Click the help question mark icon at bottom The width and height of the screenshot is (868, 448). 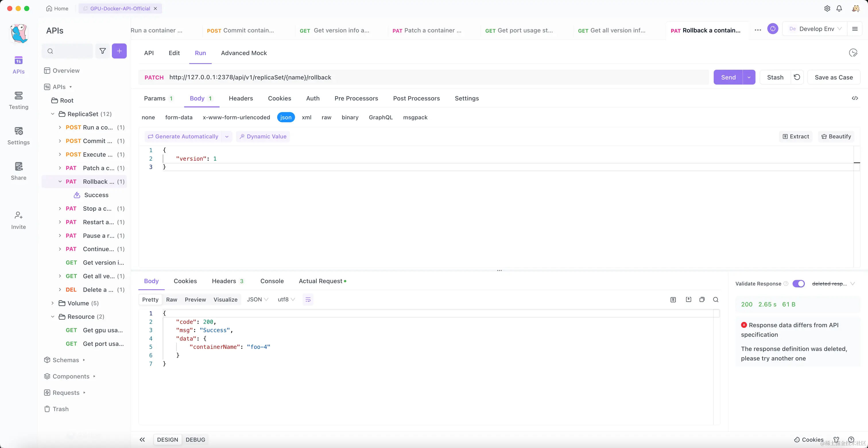pyautogui.click(x=851, y=440)
